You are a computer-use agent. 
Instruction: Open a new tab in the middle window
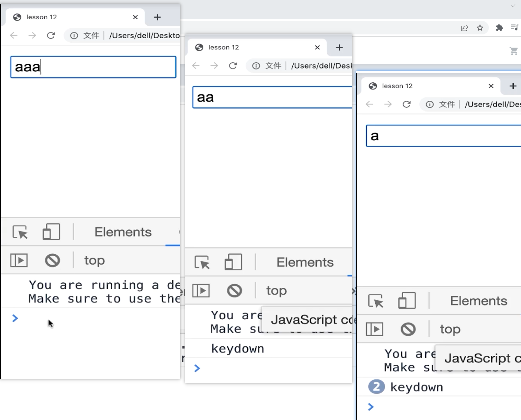point(339,48)
